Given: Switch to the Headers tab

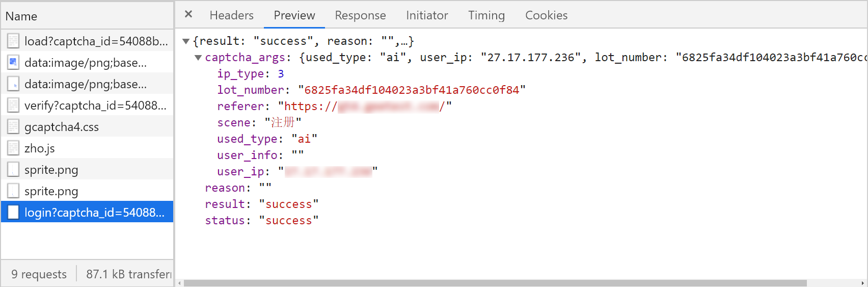Looking at the screenshot, I should tap(231, 15).
